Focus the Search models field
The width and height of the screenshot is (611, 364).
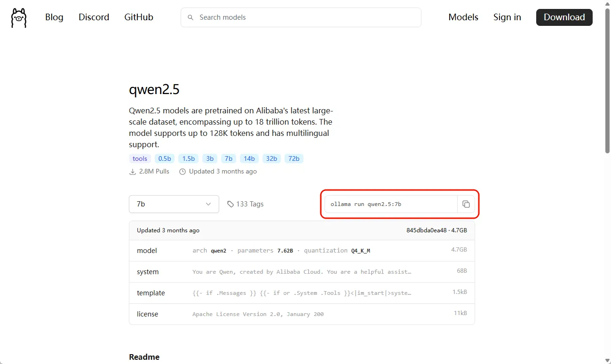pos(306,17)
